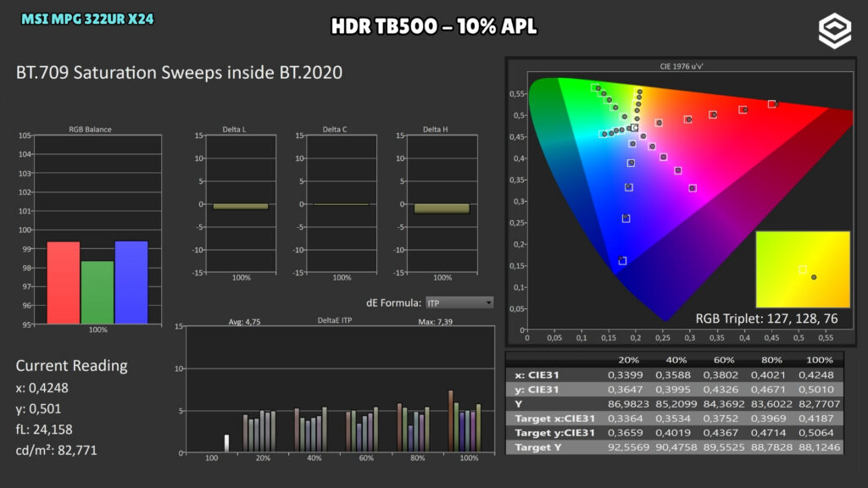Click the layered cube logo icon

point(834,31)
